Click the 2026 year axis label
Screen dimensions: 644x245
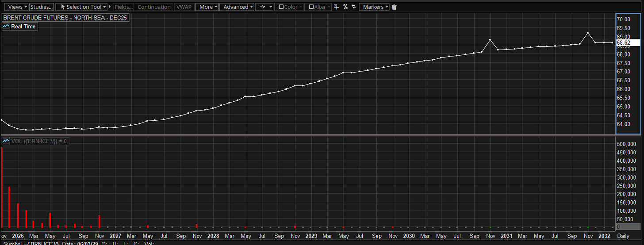pos(18,236)
